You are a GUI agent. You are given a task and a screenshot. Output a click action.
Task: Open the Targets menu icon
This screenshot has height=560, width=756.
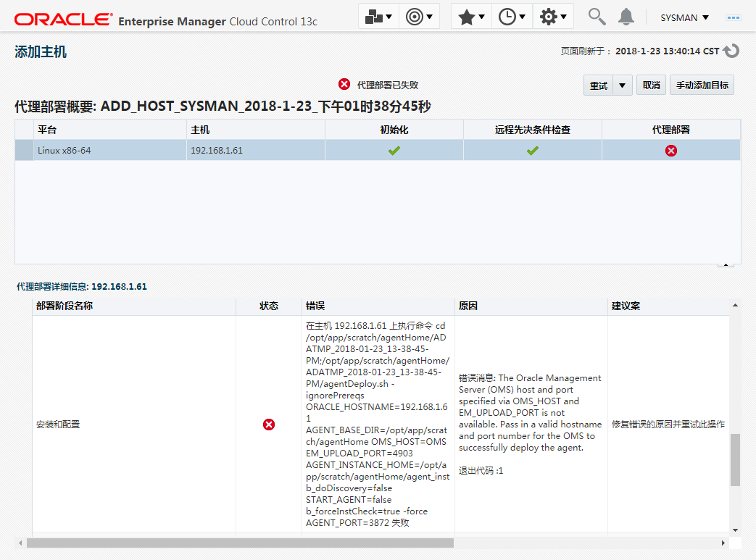click(x=419, y=17)
